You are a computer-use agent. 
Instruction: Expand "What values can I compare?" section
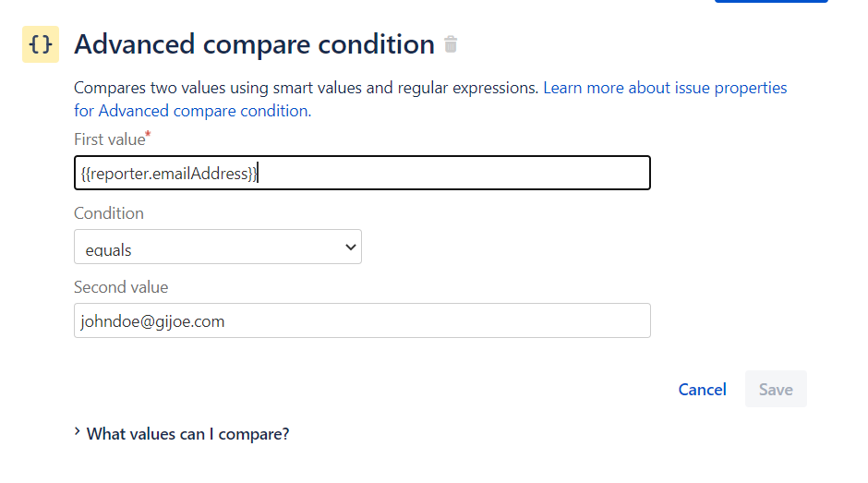coord(187,434)
